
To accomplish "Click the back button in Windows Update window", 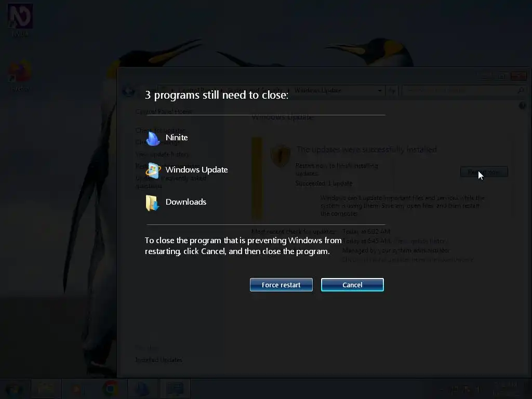I will point(129,91).
